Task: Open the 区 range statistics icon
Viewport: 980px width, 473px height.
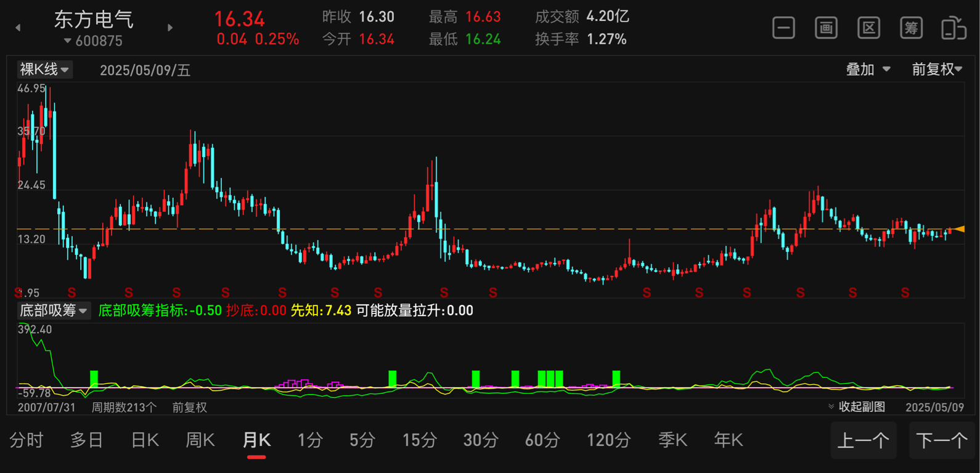Action: point(868,28)
